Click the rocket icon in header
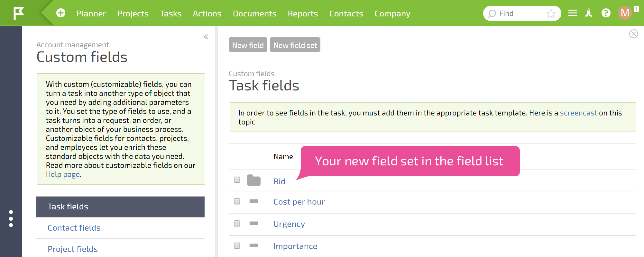Viewport: 644px width, 257px height. [589, 13]
